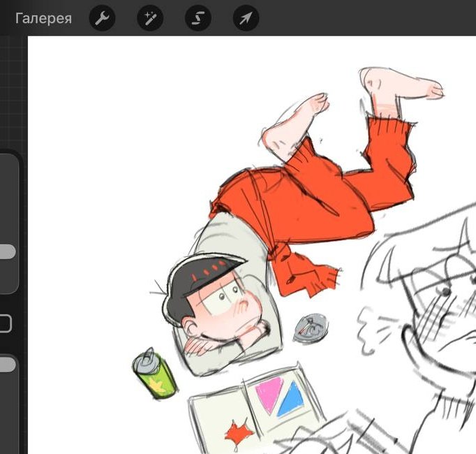Adjust the brush size slider handle

click(7, 251)
